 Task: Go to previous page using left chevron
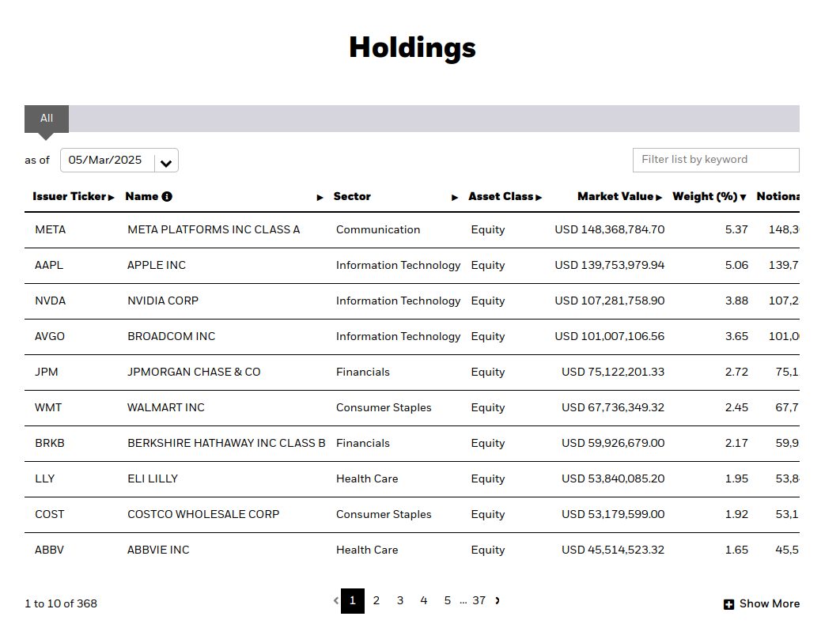click(335, 601)
